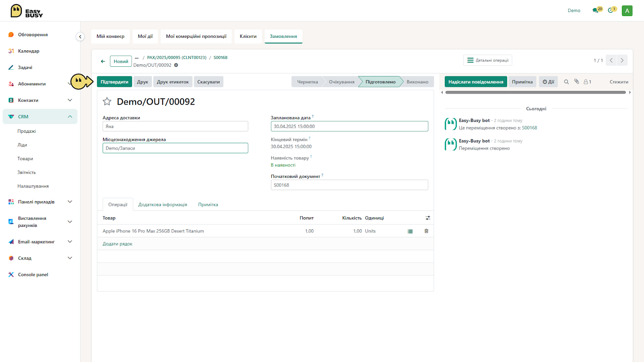Expand the Склад sidebar menu
Screen dimensions: 644x362
pos(70,258)
